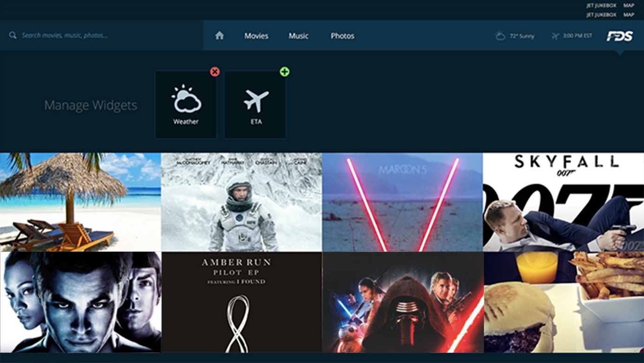Add the ETA widget with green plus
This screenshot has width=644, height=363.
click(x=284, y=71)
